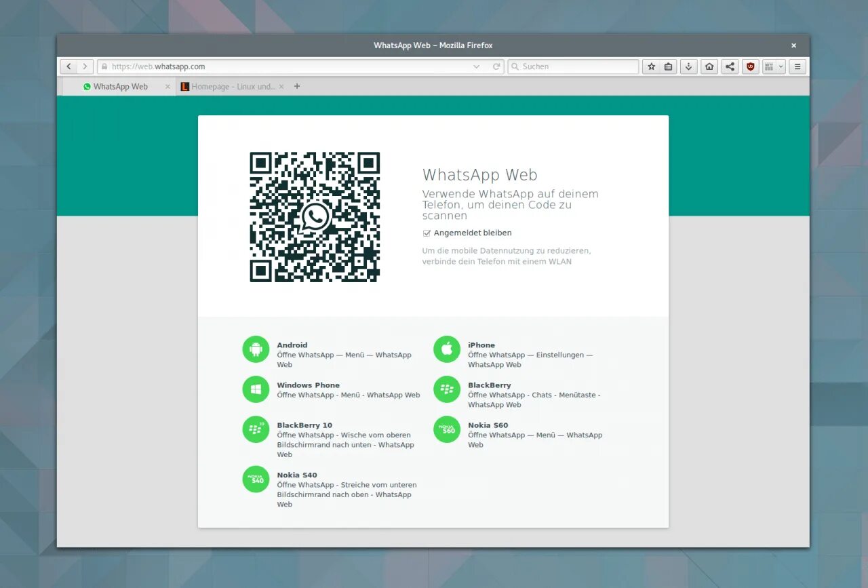Click the Nokia S60 icon
The image size is (868, 588).
click(x=447, y=429)
